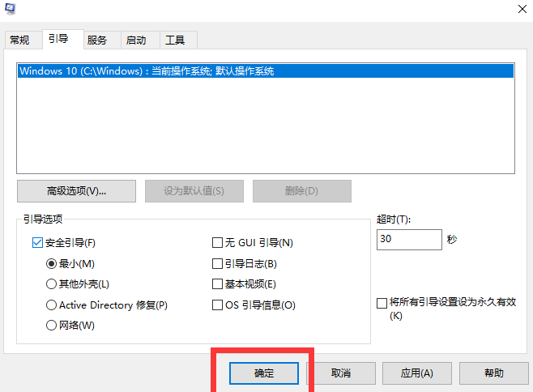533x392 pixels.
Task: Select the 工具 tab
Action: click(x=175, y=40)
